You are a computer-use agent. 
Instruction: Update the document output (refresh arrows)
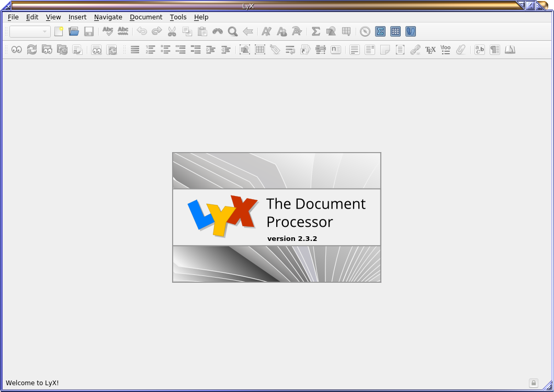click(32, 50)
